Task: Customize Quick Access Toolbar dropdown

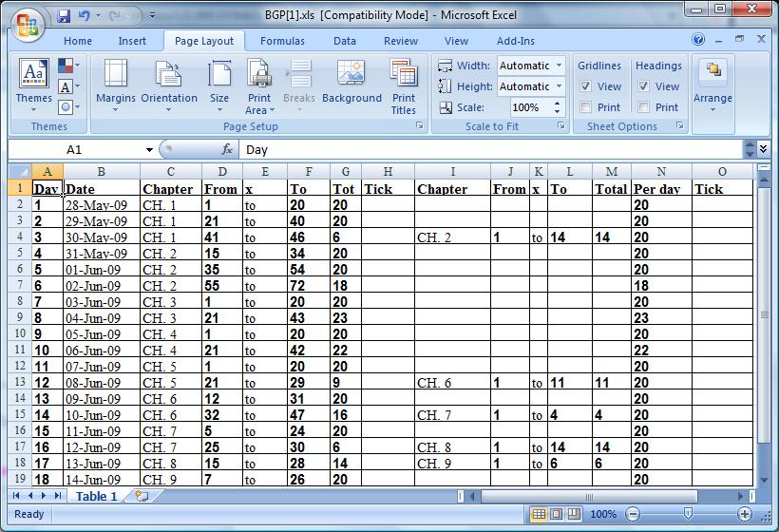Action: tap(153, 16)
